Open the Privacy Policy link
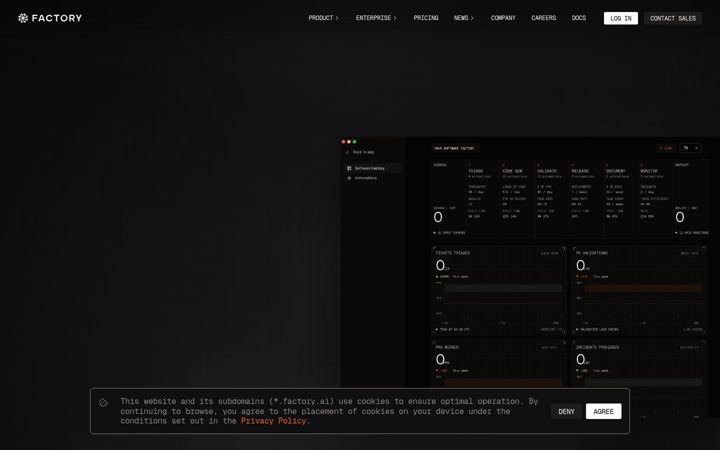Image resolution: width=720 pixels, height=450 pixels. click(274, 421)
